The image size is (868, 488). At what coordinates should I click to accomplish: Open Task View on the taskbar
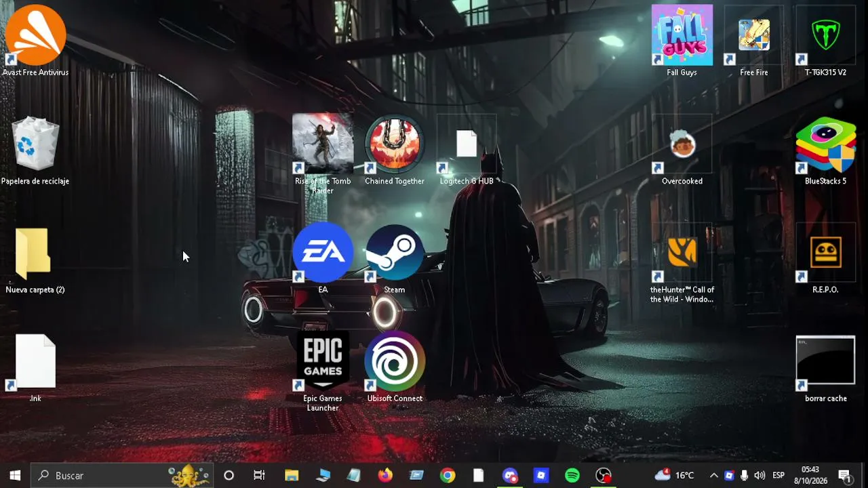coord(259,476)
